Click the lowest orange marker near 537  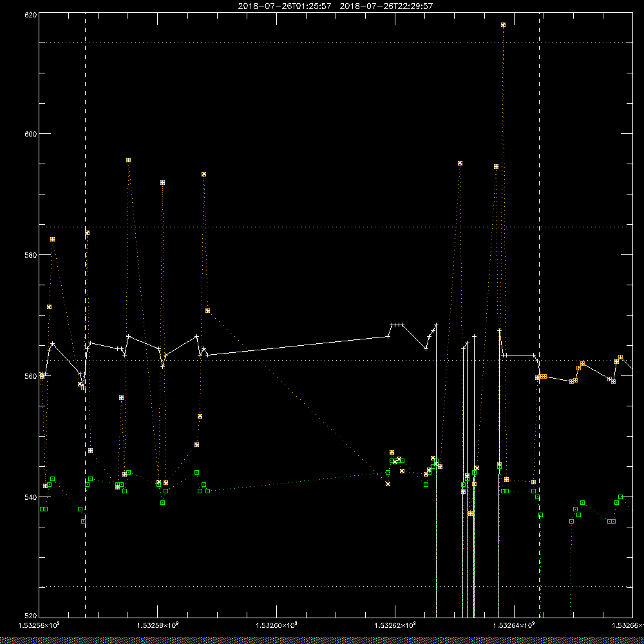coord(470,513)
